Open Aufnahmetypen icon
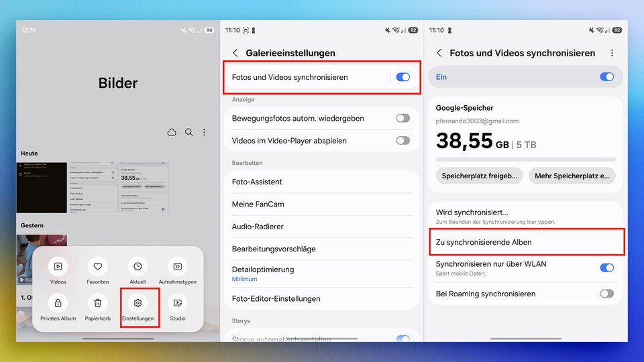 click(x=177, y=266)
